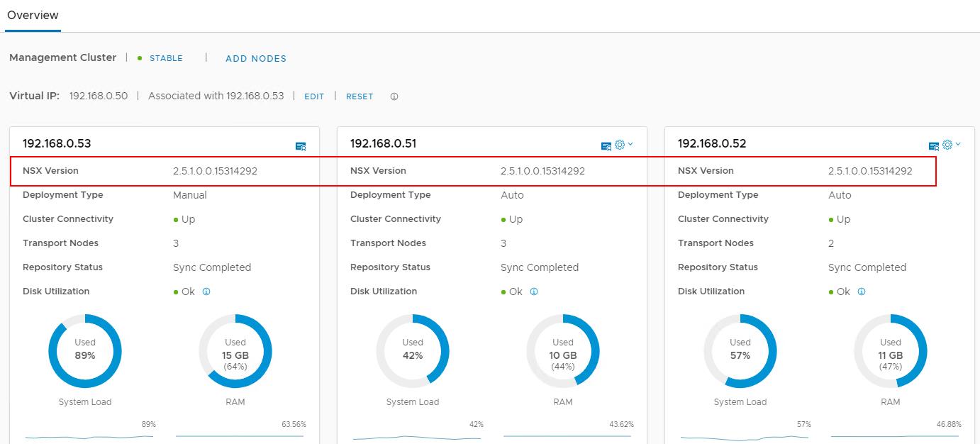
Task: Click the 43.62% RAM sparkline value
Action: click(x=621, y=424)
